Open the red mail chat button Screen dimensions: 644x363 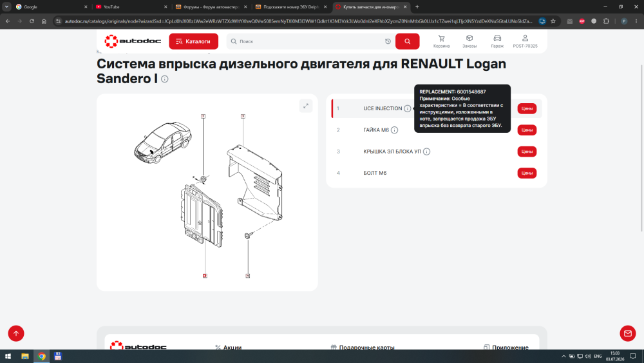627,333
